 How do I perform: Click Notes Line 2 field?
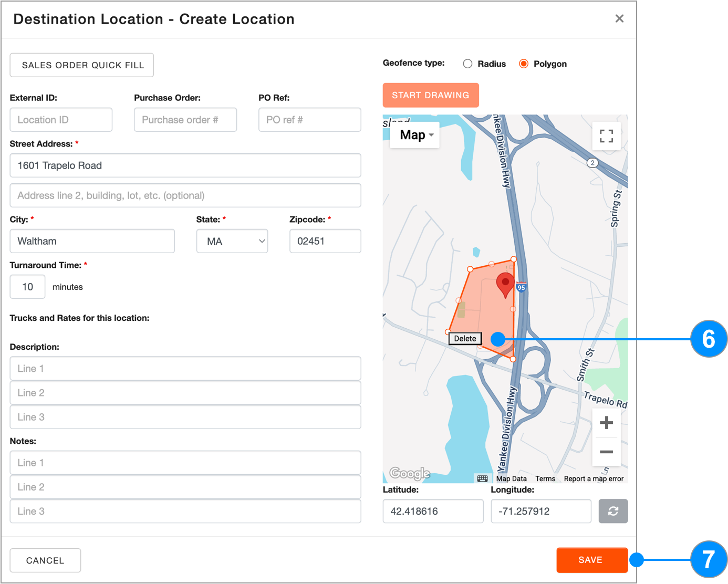pyautogui.click(x=185, y=487)
